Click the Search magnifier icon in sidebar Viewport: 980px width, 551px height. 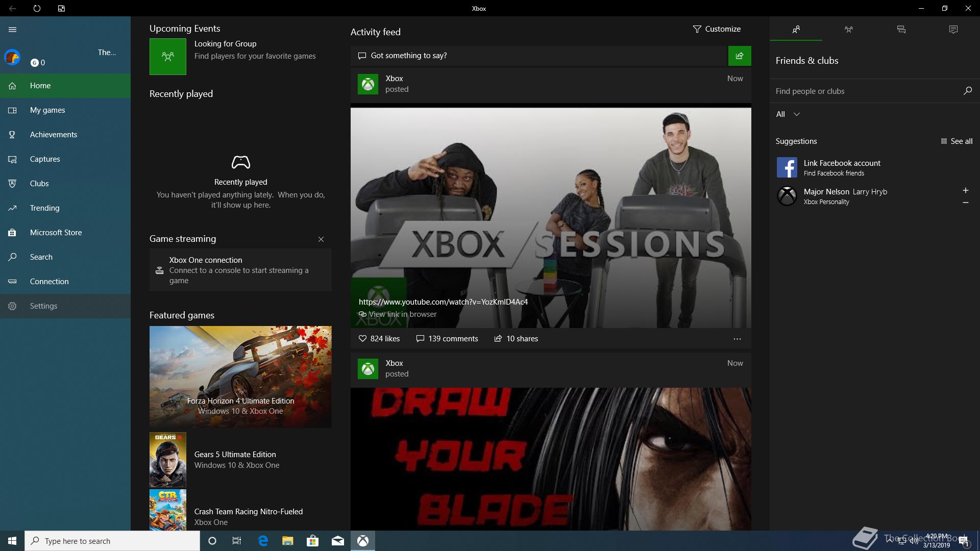(x=12, y=257)
